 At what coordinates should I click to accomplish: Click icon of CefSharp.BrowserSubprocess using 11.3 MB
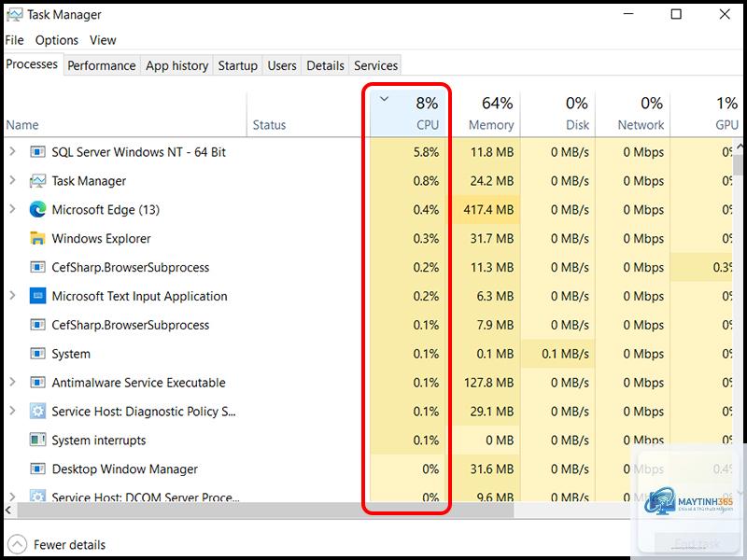(37, 267)
